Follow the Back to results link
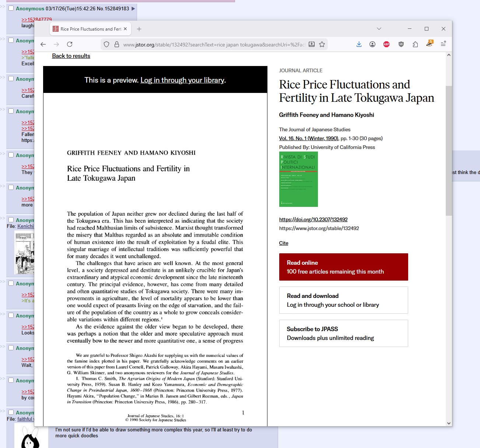The height and width of the screenshot is (448, 480). point(71,56)
